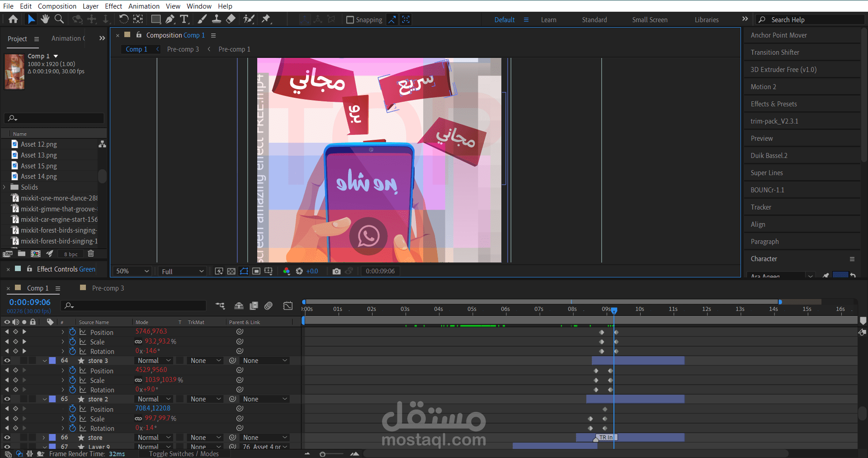
Task: Hide the store layer (66)
Action: pyautogui.click(x=7, y=438)
